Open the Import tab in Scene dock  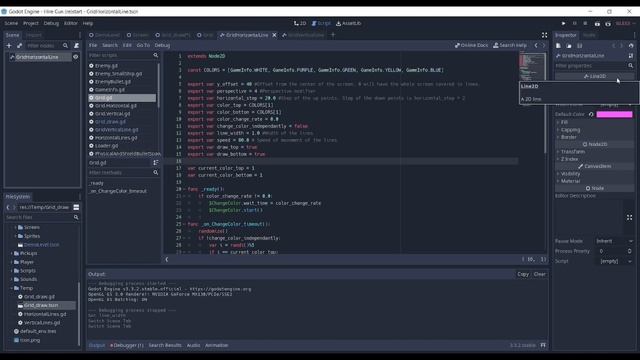[x=33, y=36]
